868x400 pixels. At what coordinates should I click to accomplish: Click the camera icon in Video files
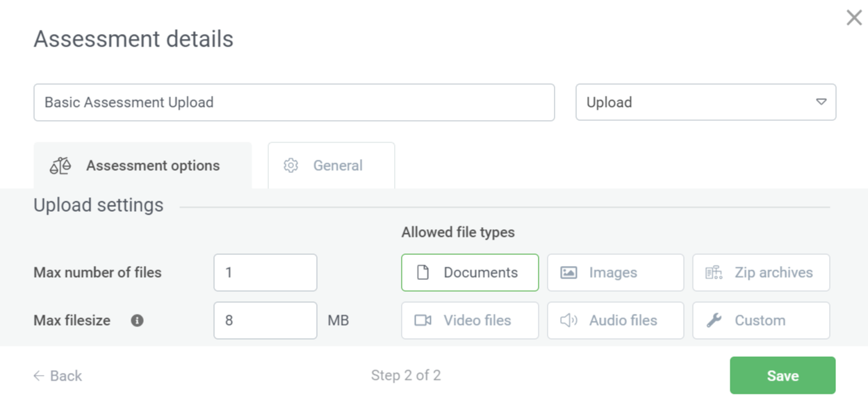tap(423, 321)
